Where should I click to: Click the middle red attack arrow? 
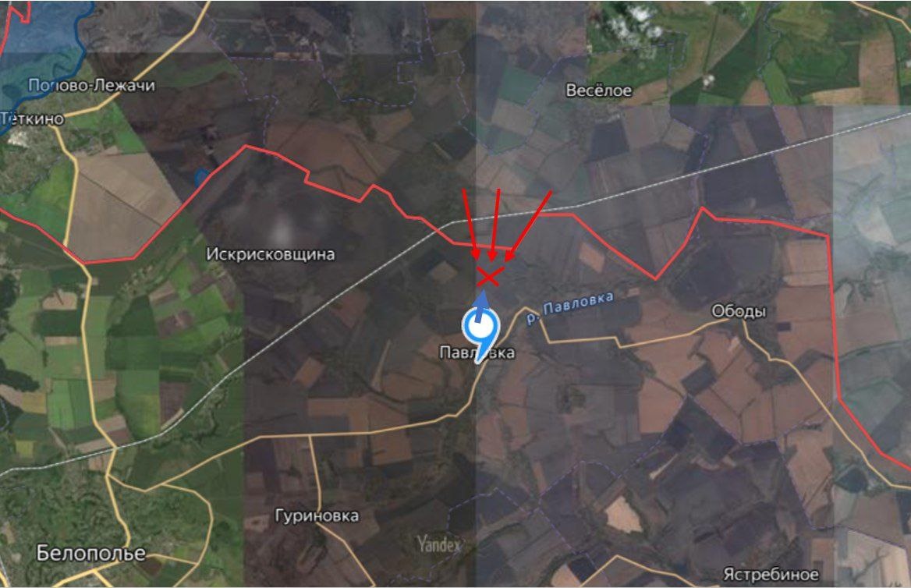point(495,225)
